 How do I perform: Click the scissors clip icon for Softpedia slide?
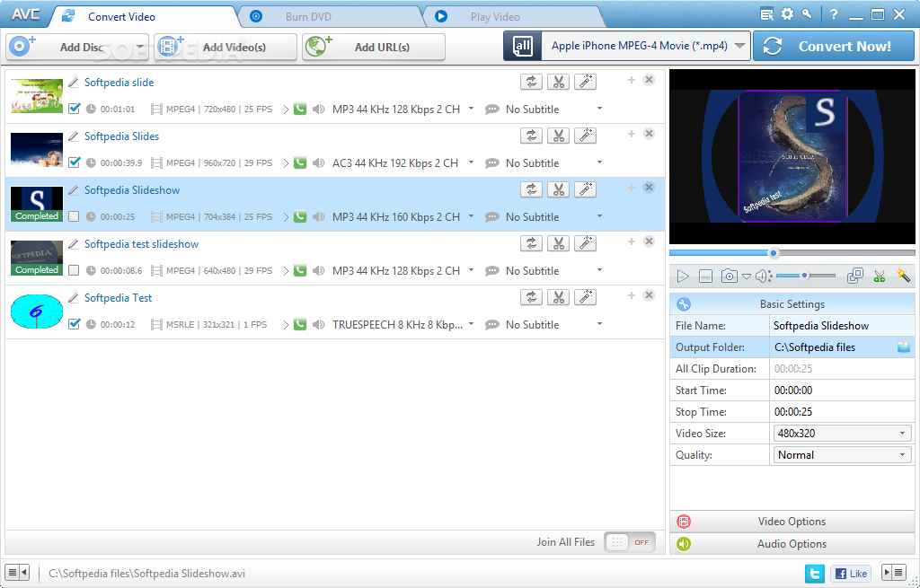tap(558, 82)
